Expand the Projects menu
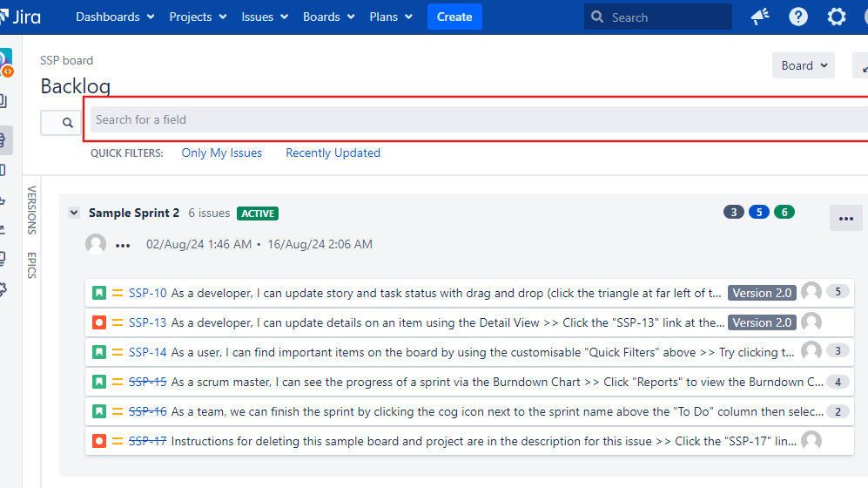The image size is (868, 488). [198, 17]
